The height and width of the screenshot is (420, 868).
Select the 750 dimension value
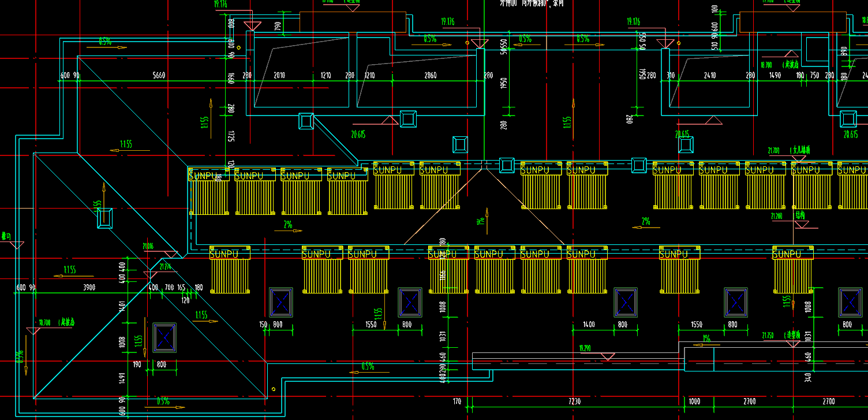[814, 76]
